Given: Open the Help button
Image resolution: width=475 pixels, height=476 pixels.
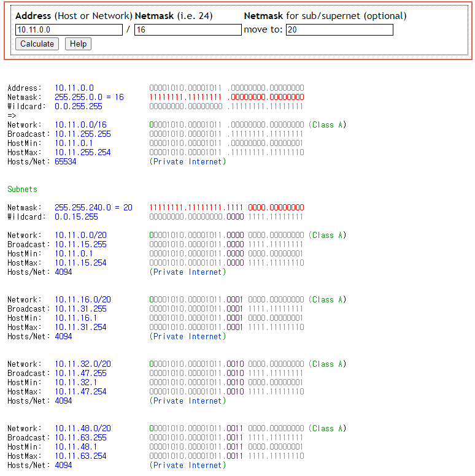Looking at the screenshot, I should tap(79, 44).
